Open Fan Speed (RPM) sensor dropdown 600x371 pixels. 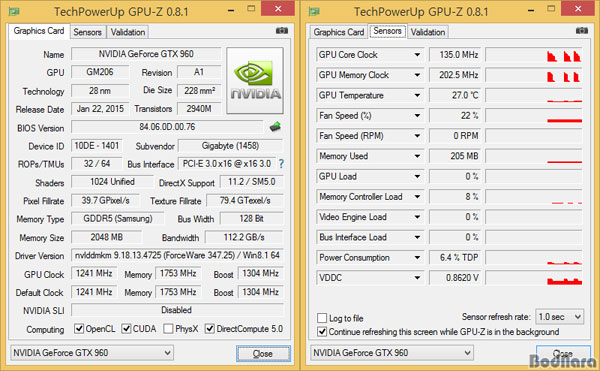[x=417, y=136]
